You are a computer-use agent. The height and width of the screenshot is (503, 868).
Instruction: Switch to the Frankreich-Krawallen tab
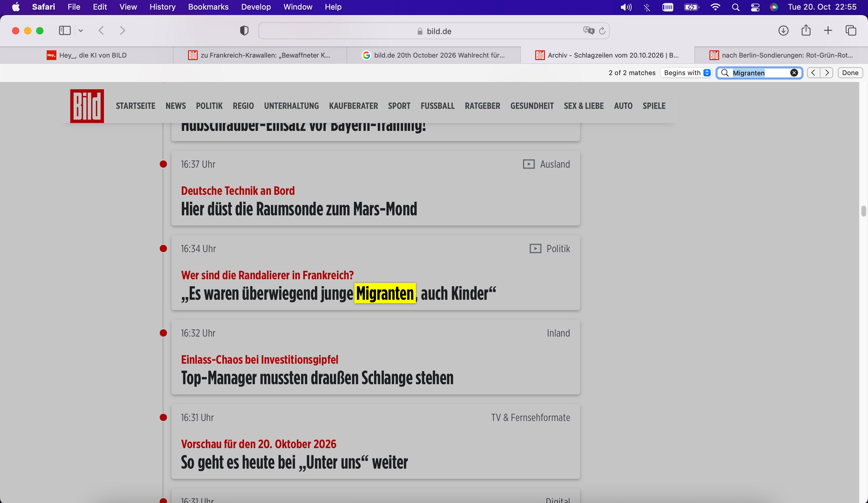(260, 55)
